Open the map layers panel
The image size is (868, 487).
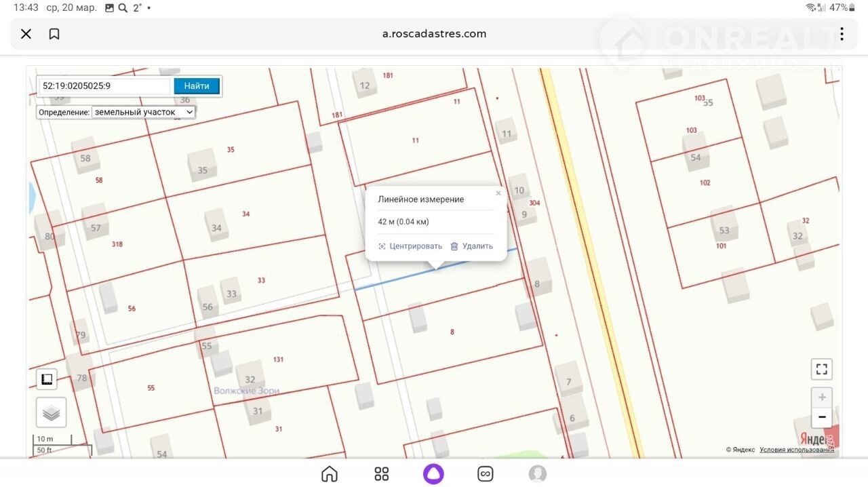pos(51,412)
